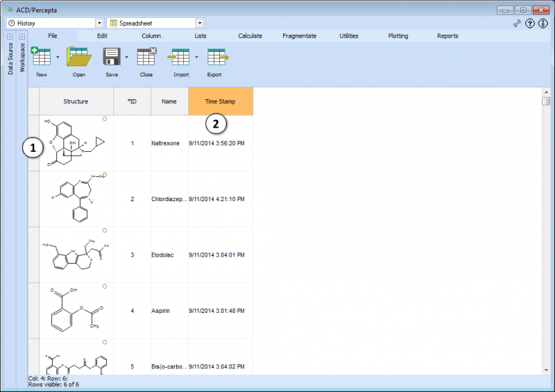Switch to the Calculate ribbon tab

(250, 36)
